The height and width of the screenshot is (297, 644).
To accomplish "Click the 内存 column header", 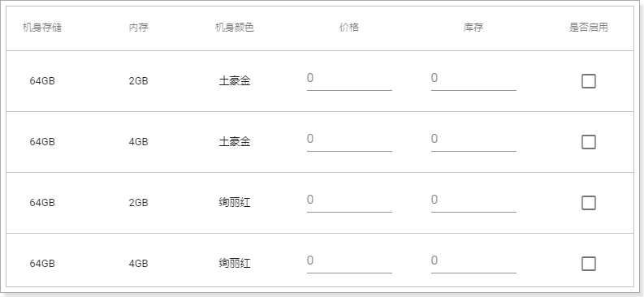I will point(138,28).
